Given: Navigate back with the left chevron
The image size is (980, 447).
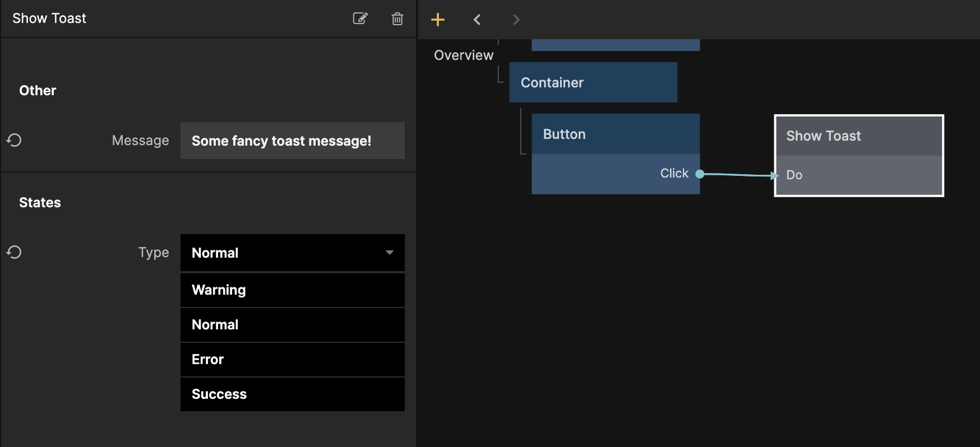Looking at the screenshot, I should pyautogui.click(x=477, y=20).
